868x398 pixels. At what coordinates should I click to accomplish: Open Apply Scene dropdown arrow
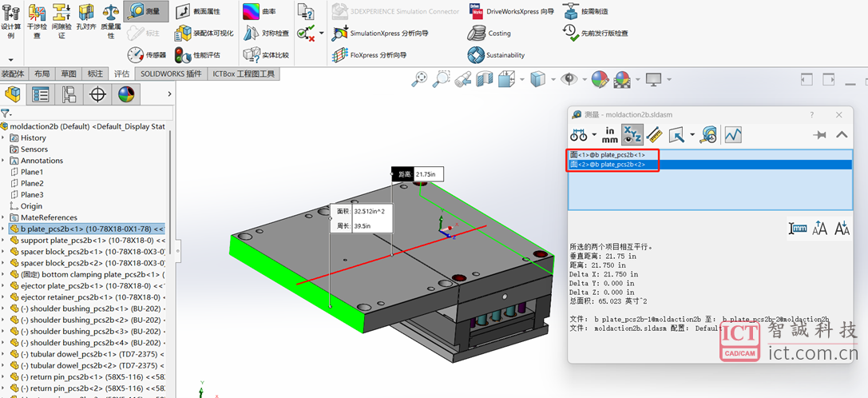pyautogui.click(x=636, y=80)
